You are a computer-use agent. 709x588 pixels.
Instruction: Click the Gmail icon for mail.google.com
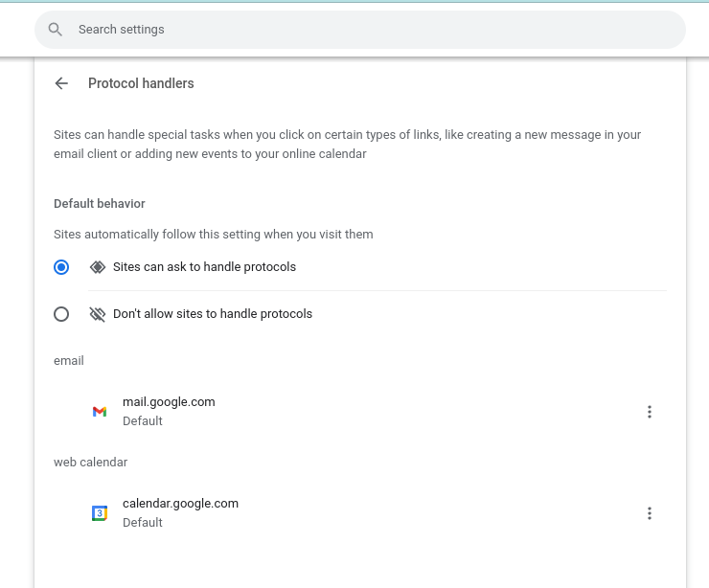click(100, 411)
